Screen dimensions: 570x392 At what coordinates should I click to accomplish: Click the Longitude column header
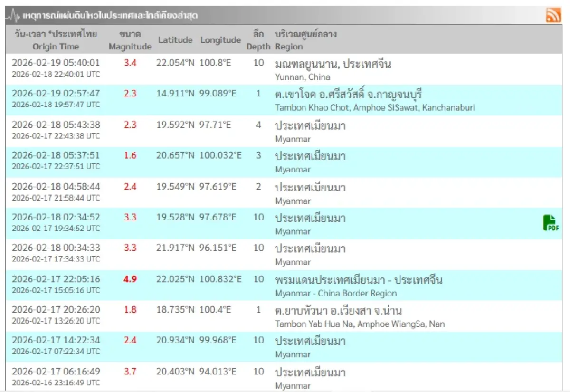pyautogui.click(x=220, y=40)
